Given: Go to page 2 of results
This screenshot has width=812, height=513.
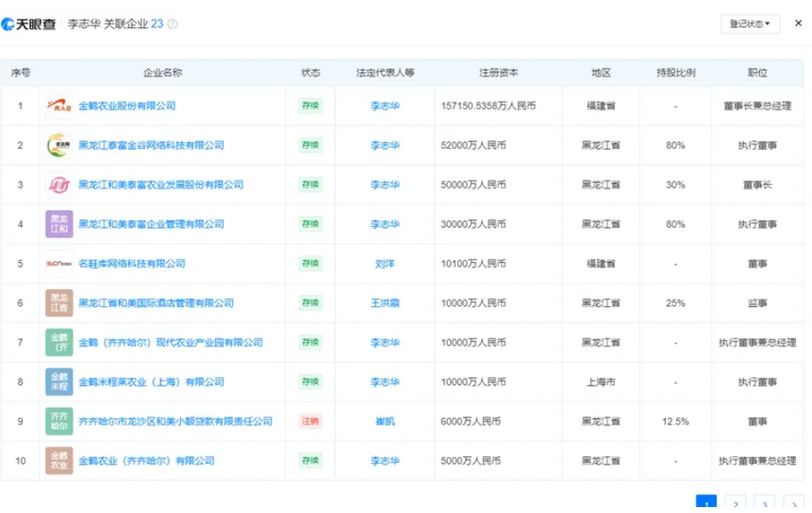Looking at the screenshot, I should pyautogui.click(x=735, y=504).
